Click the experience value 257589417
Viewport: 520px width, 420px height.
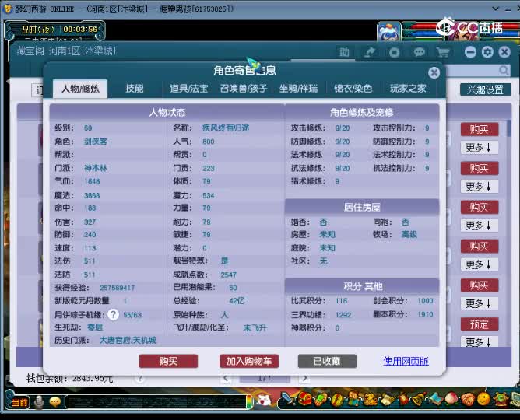(x=117, y=288)
